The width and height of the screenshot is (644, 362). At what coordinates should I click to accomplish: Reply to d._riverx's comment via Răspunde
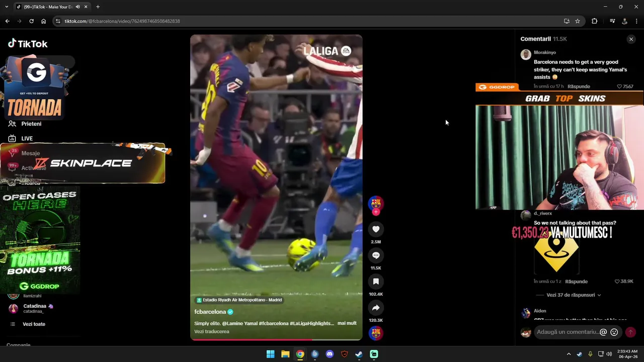(576, 282)
